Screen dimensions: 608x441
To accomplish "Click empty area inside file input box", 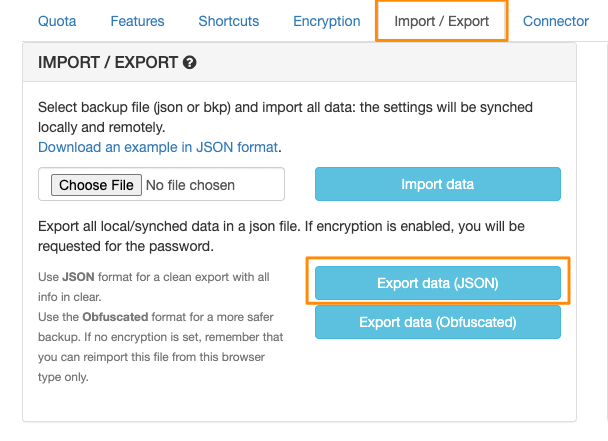I will tap(260, 184).
